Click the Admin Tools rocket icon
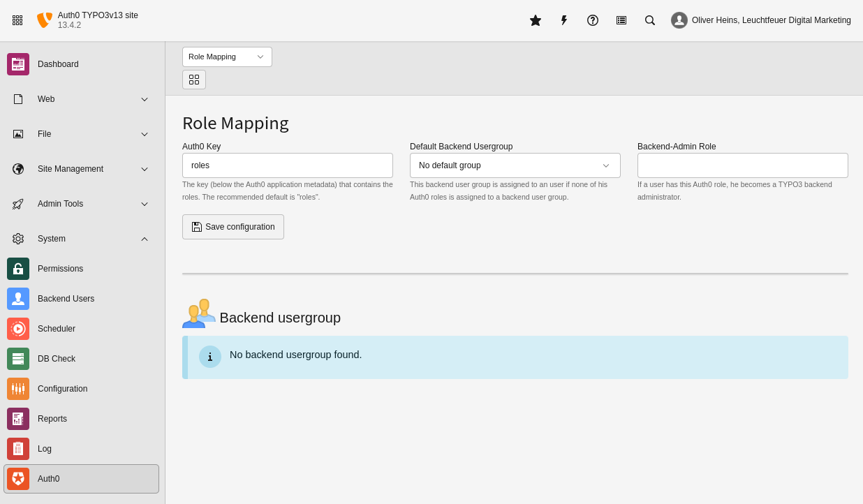 pos(18,204)
